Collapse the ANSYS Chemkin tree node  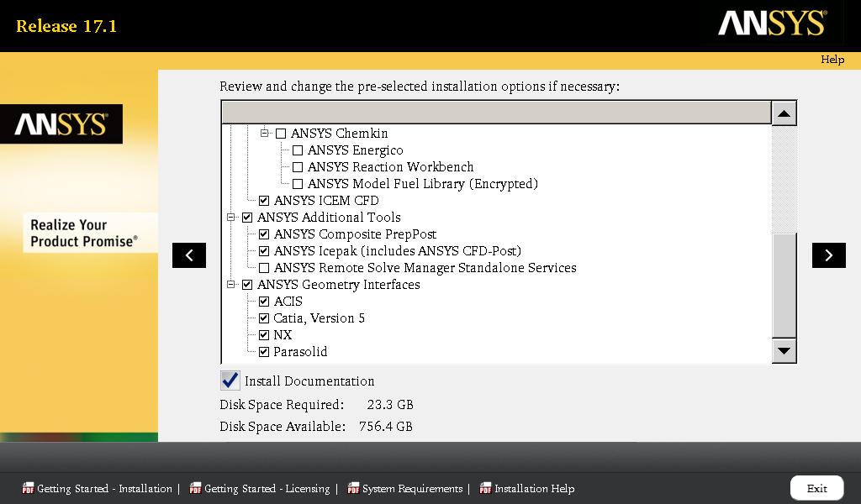coord(265,134)
